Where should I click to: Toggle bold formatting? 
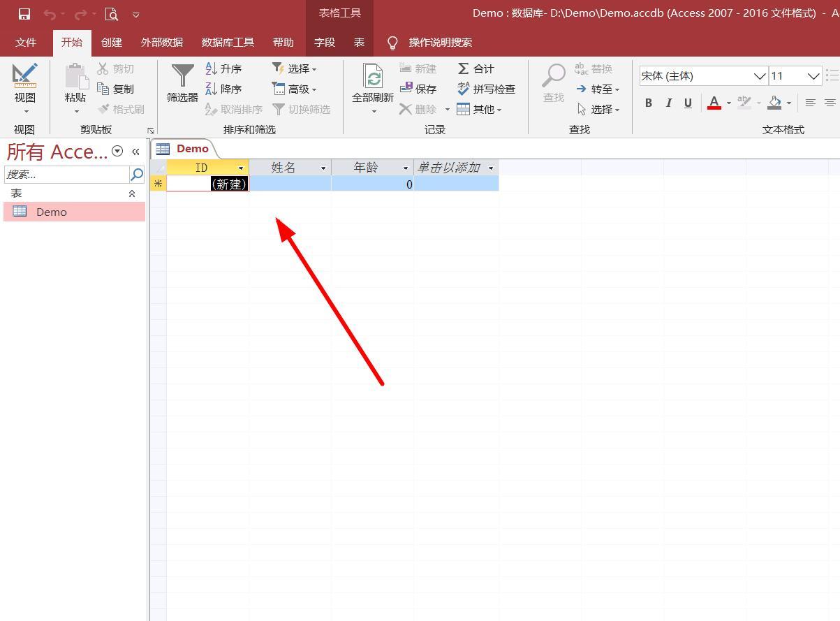pyautogui.click(x=648, y=103)
